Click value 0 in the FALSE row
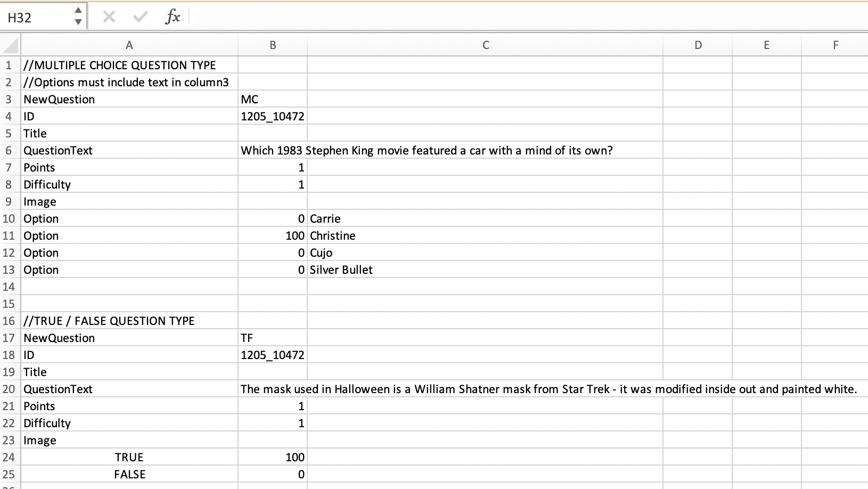Viewport: 868px width, 489px height. [x=273, y=474]
